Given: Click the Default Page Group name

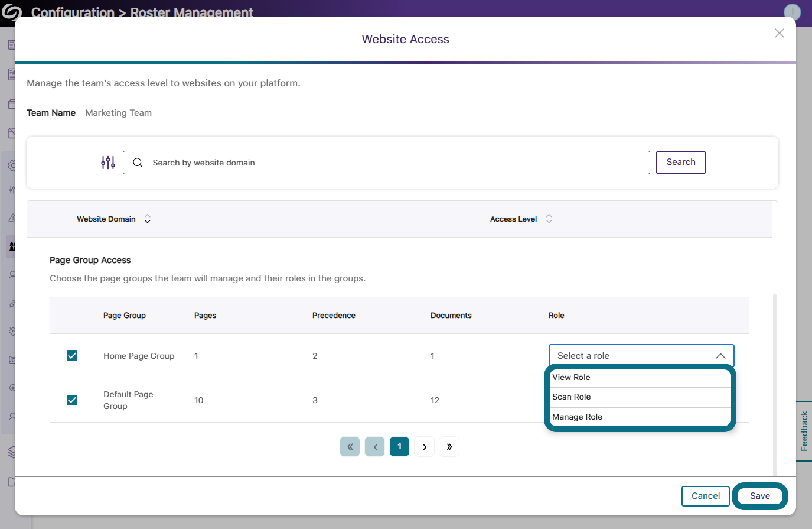Looking at the screenshot, I should [x=128, y=400].
